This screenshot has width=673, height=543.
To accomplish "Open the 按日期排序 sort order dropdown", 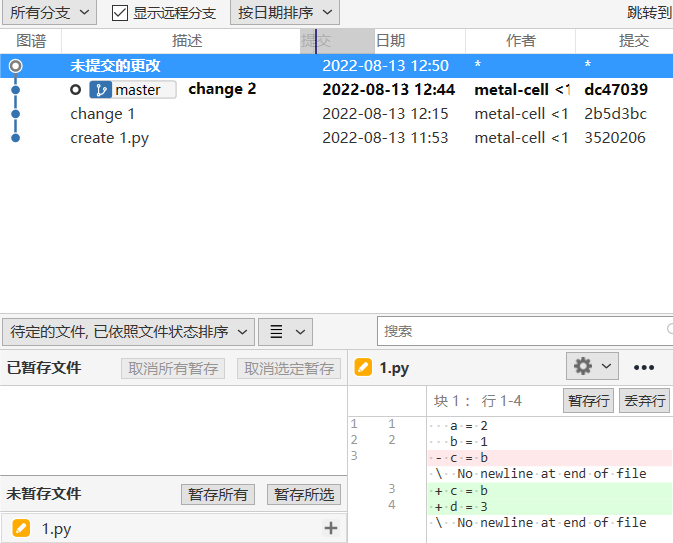I will click(x=285, y=12).
